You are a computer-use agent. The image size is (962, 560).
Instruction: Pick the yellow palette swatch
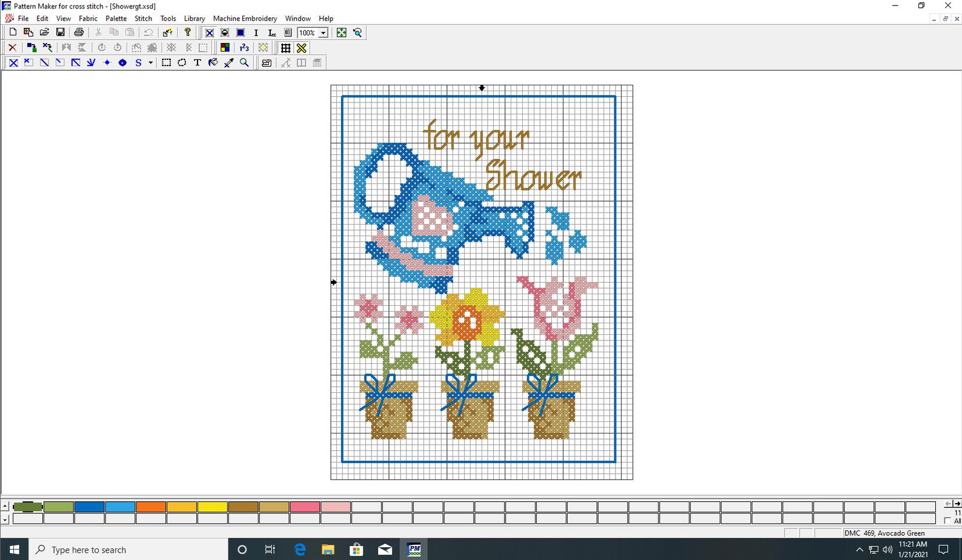click(x=213, y=507)
